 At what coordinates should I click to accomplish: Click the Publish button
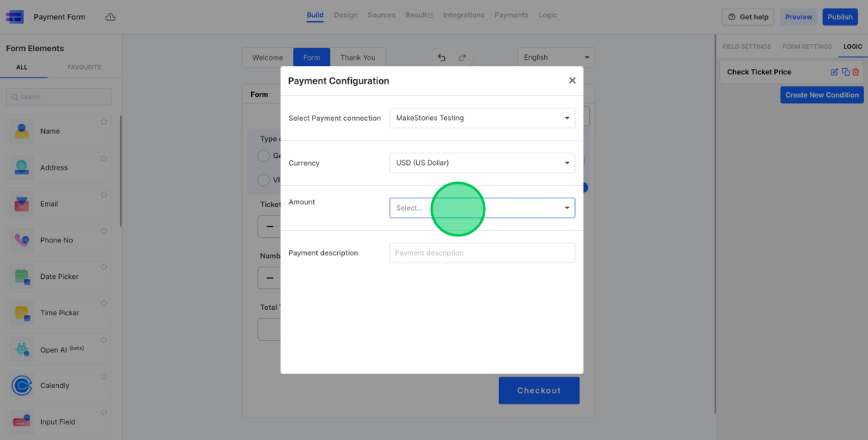839,17
